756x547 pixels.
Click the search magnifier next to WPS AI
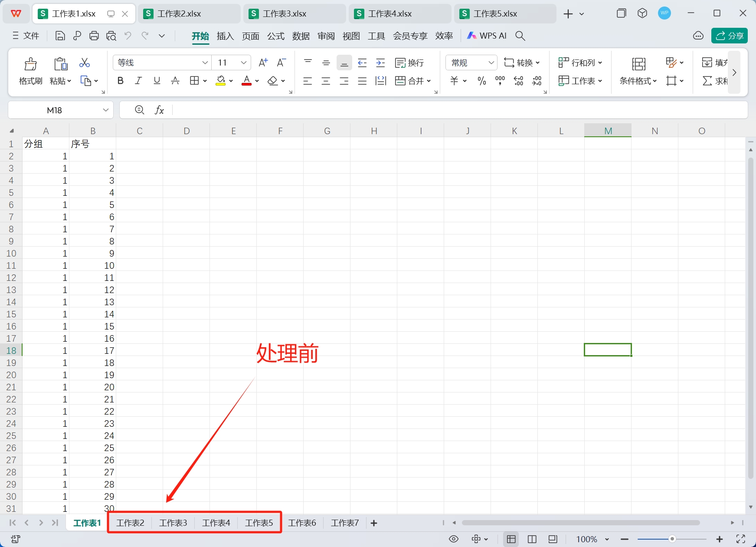520,36
